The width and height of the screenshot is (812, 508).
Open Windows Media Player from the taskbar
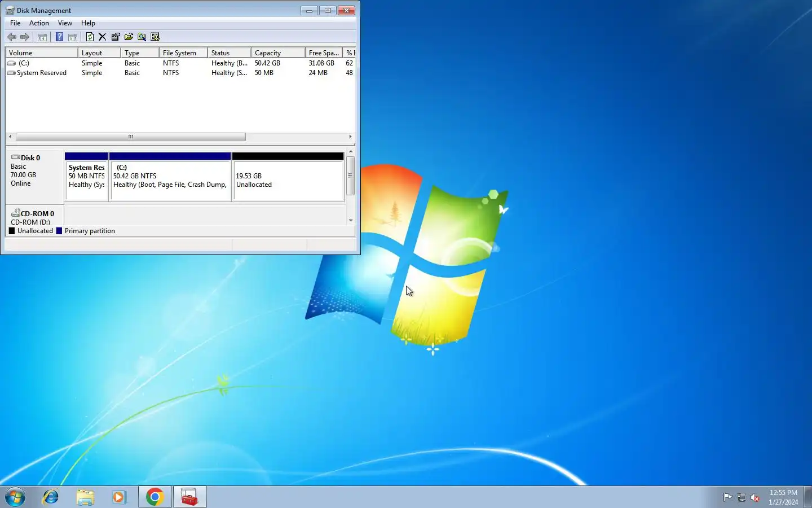[119, 497]
